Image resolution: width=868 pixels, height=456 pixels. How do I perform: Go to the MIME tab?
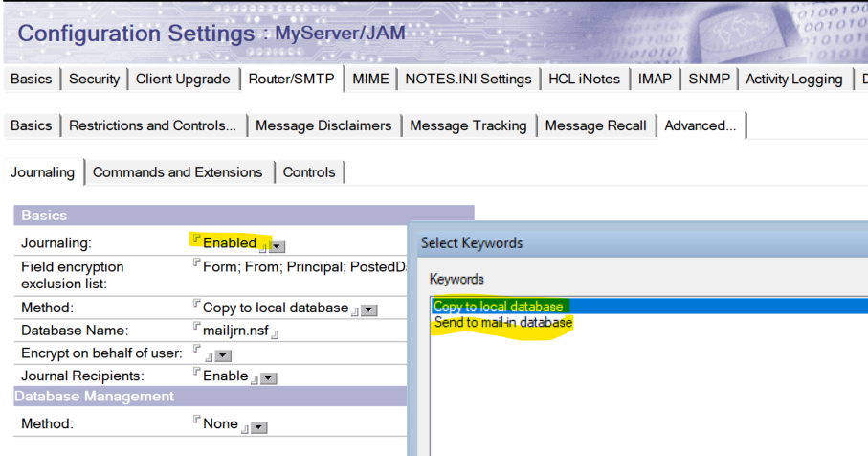click(370, 80)
